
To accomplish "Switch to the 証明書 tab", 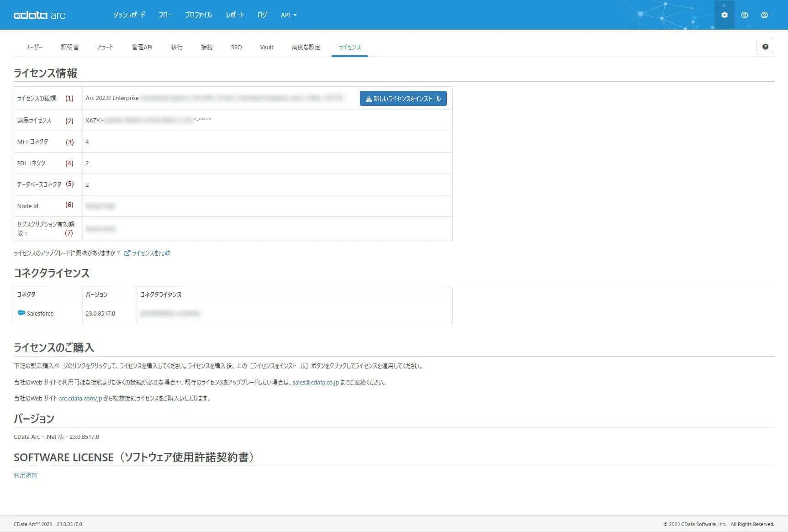I will coord(70,47).
